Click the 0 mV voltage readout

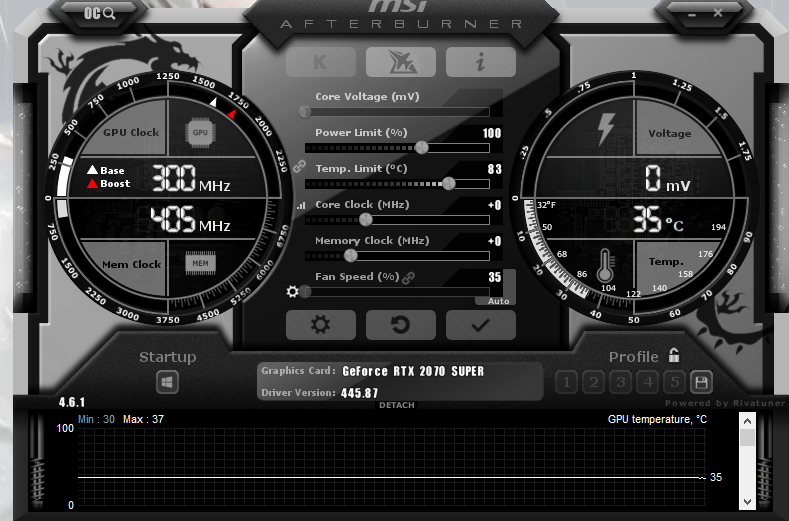point(667,179)
